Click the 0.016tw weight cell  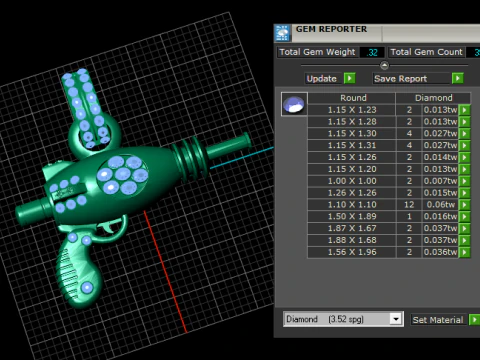[441, 216]
